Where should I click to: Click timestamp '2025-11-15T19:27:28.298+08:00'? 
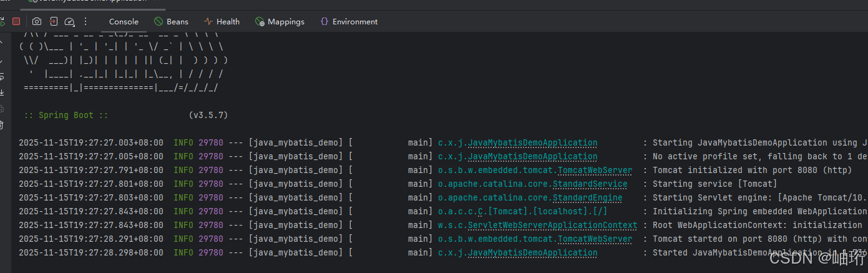pos(91,252)
